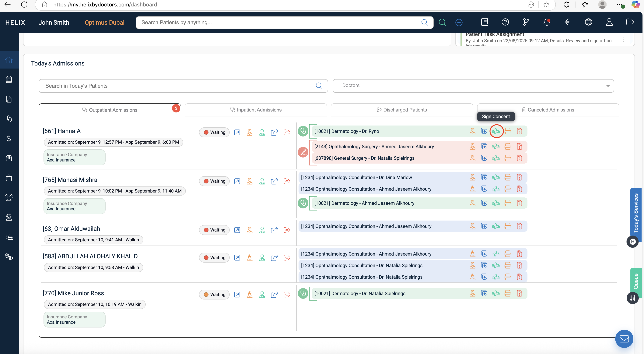Viewport: 644px width, 354px height.
Task: Switch to Inpatient Admissions tab
Action: pyautogui.click(x=256, y=110)
